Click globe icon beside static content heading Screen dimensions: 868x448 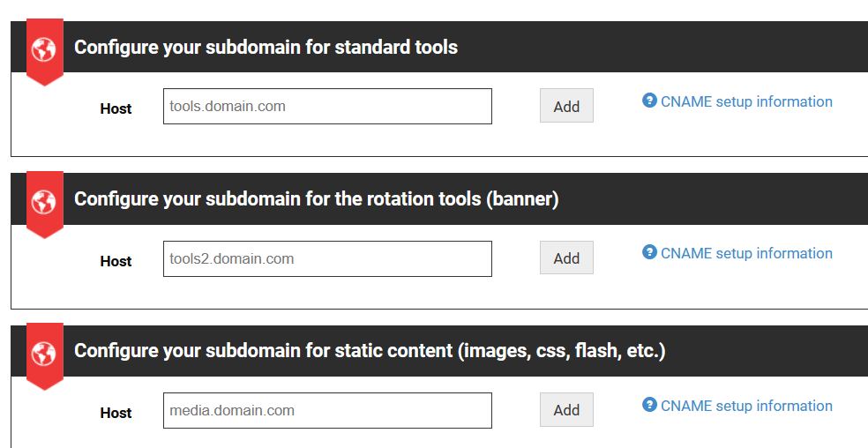pyautogui.click(x=44, y=354)
